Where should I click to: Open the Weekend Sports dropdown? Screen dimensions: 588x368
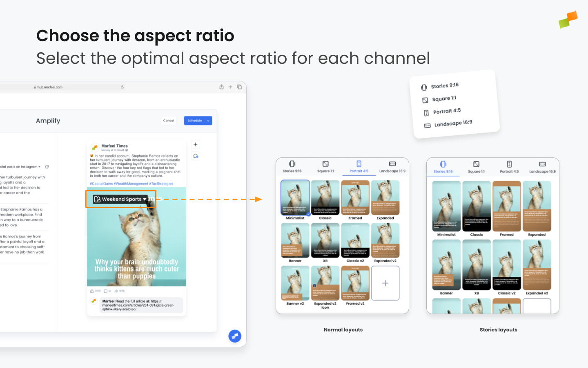120,199
